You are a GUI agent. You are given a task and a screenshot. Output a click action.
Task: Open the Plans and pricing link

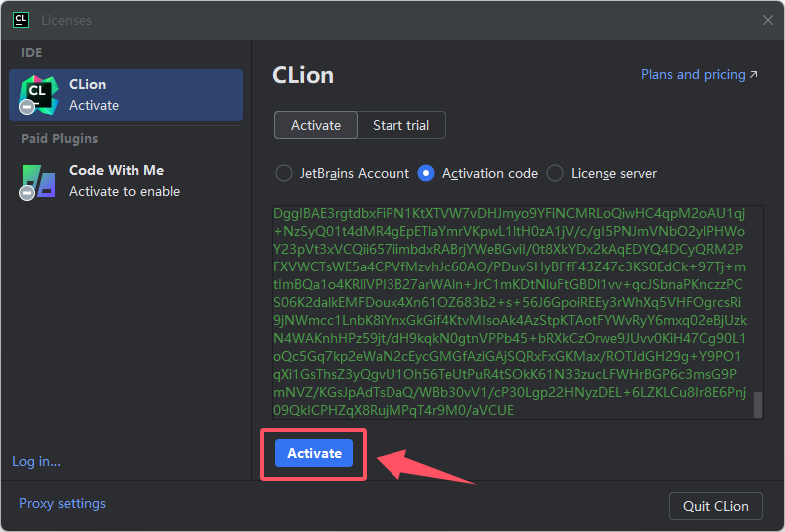699,75
